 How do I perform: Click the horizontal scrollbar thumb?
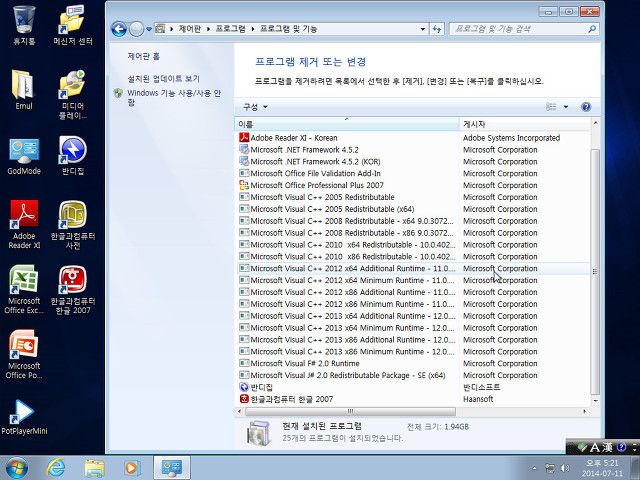(350, 411)
